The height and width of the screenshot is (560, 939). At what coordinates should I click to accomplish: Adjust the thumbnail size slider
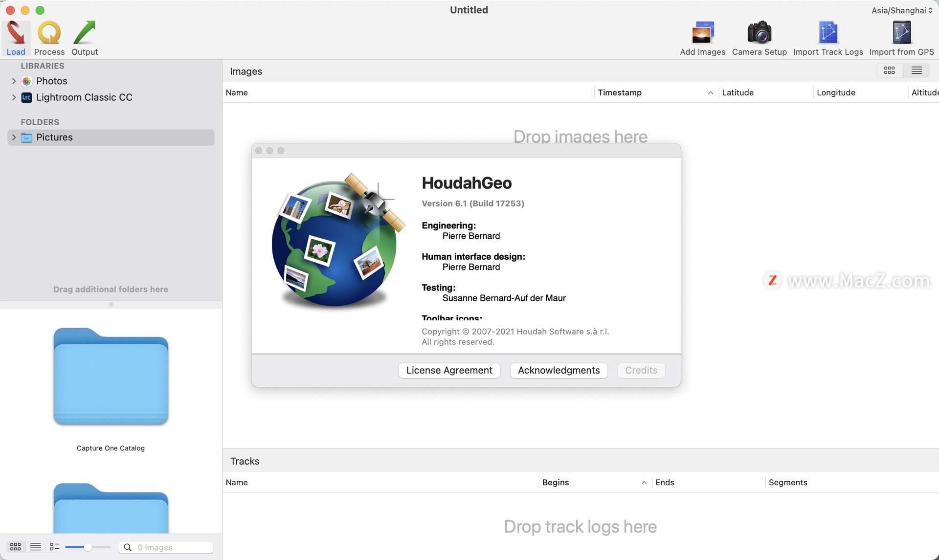tap(88, 547)
